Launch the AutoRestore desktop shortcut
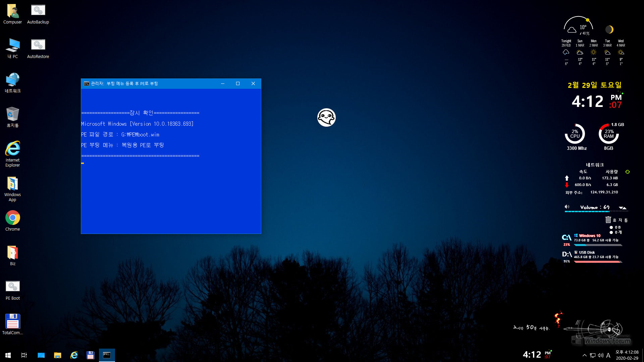 pos(38,49)
